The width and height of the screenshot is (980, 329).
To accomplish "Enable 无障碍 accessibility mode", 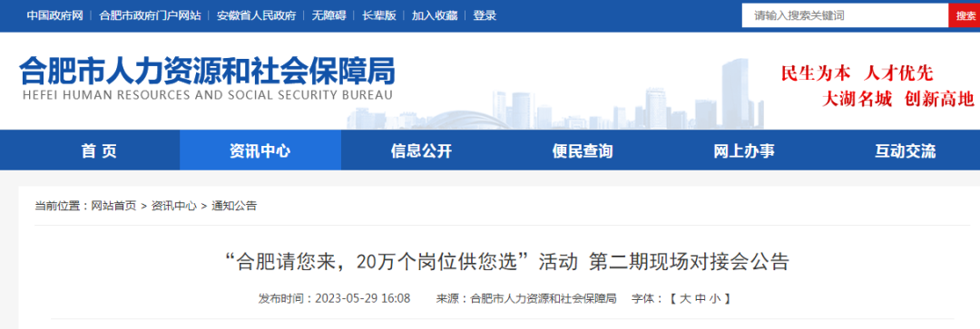I will point(328,15).
